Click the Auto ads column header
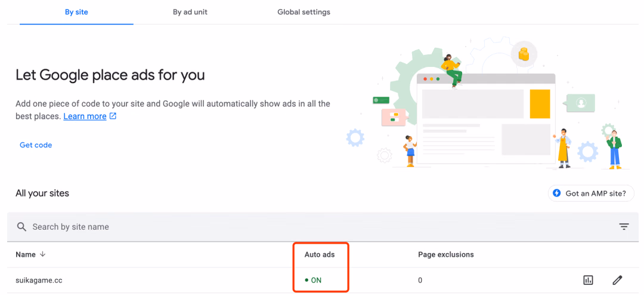This screenshot has width=644, height=295. [x=320, y=254]
